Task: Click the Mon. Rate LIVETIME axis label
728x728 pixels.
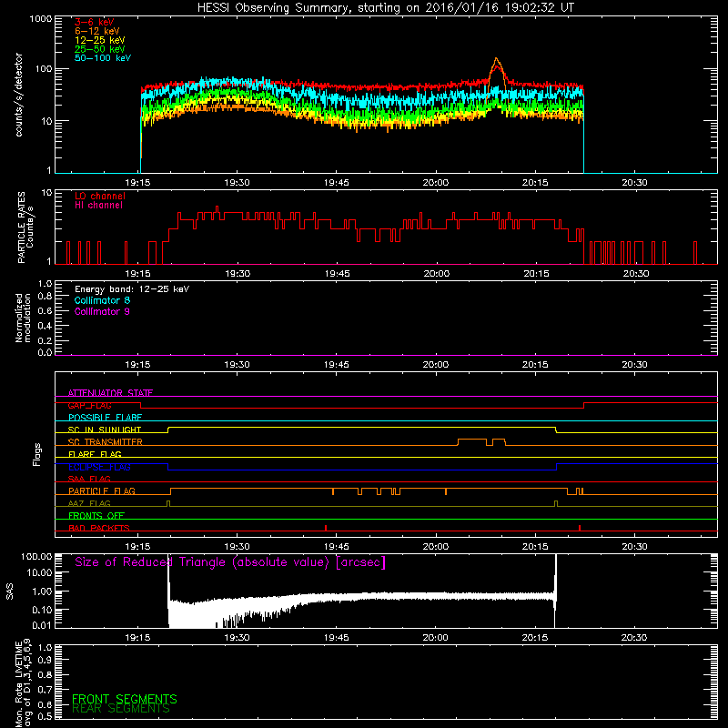Action: pyautogui.click(x=18, y=683)
